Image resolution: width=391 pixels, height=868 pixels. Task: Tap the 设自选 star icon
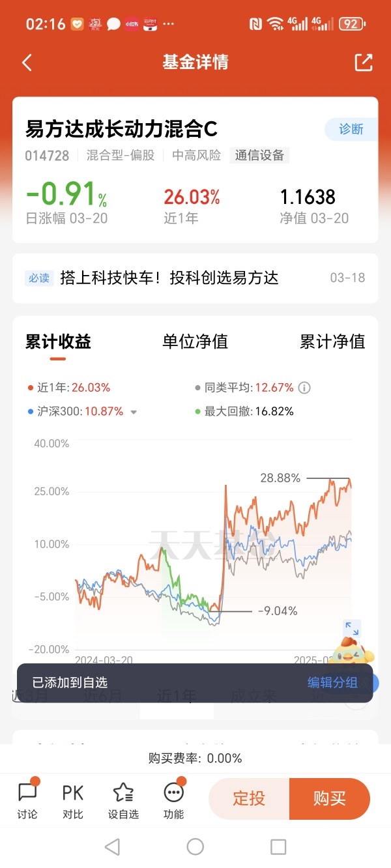pyautogui.click(x=123, y=800)
